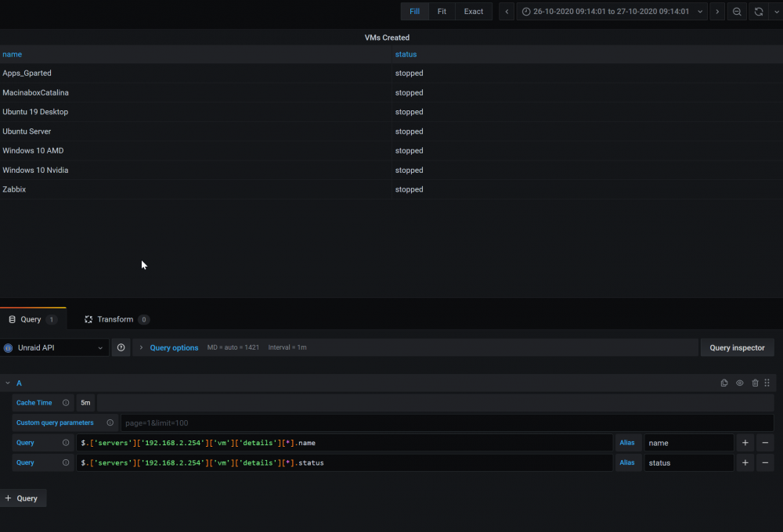Viewport: 783px width, 532px height.
Task: Remove the name query row
Action: pos(765,443)
